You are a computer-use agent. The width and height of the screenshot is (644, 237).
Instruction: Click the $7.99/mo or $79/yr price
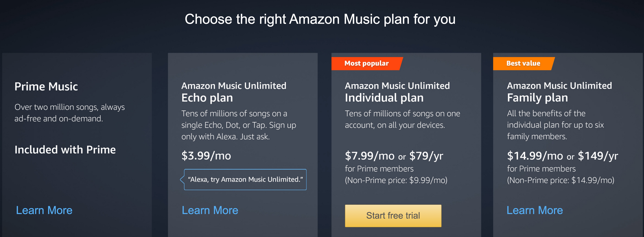coord(394,156)
